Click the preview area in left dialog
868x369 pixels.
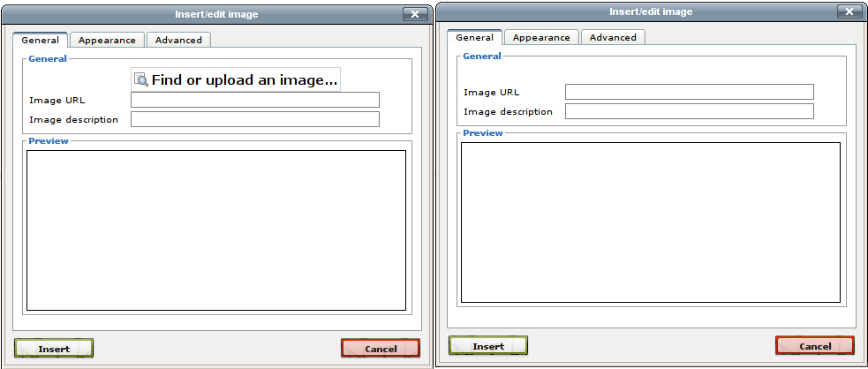(x=216, y=230)
